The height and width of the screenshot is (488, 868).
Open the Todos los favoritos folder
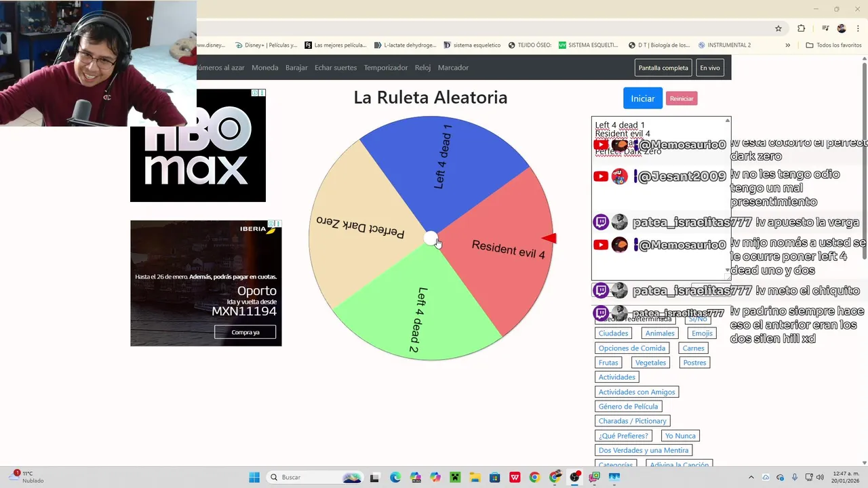pyautogui.click(x=833, y=45)
